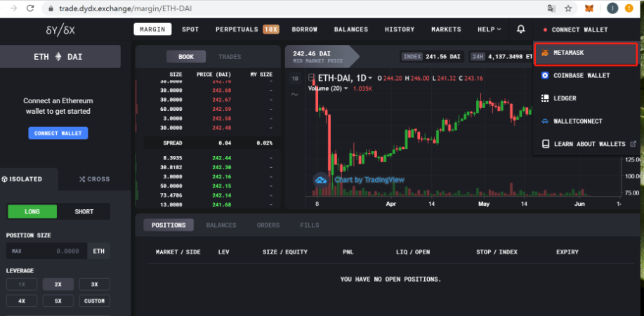This screenshot has width=644, height=316.
Task: Show the order Book view
Action: tap(186, 57)
